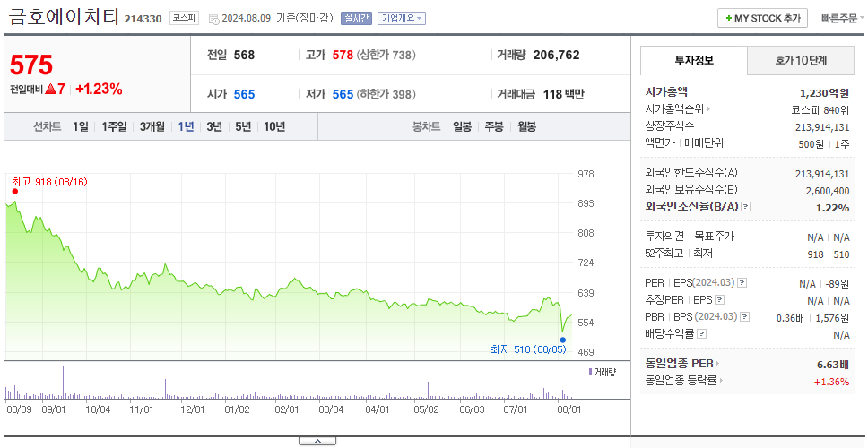This screenshot has height=448, width=868.
Task: Click the 투자의견 label
Action: 664,237
